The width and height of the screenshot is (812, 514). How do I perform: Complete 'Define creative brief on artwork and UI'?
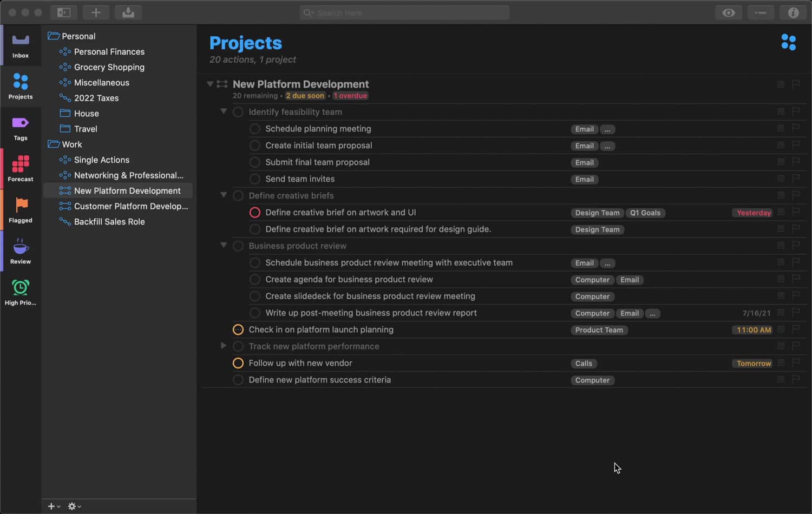click(x=255, y=213)
